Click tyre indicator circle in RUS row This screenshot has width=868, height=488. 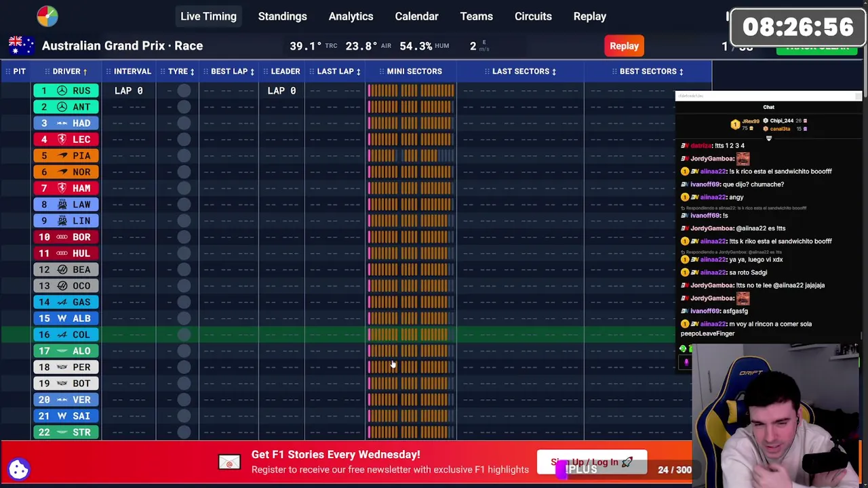(x=184, y=91)
